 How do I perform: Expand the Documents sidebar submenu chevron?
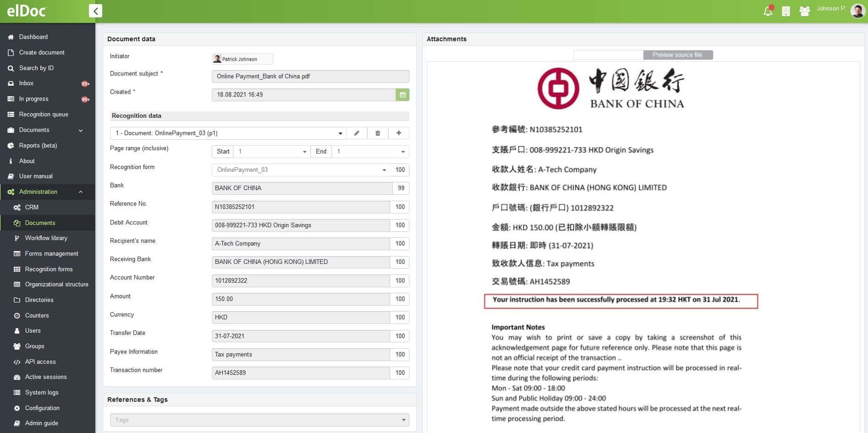click(81, 131)
